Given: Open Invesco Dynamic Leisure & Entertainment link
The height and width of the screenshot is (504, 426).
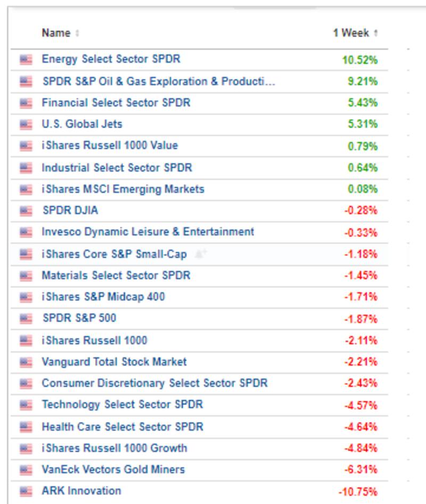Looking at the screenshot, I should pos(148,232).
